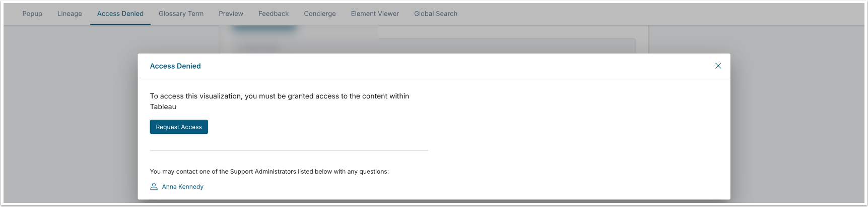868x207 pixels.
Task: Open Anna Kennedy's contact link
Action: (182, 187)
